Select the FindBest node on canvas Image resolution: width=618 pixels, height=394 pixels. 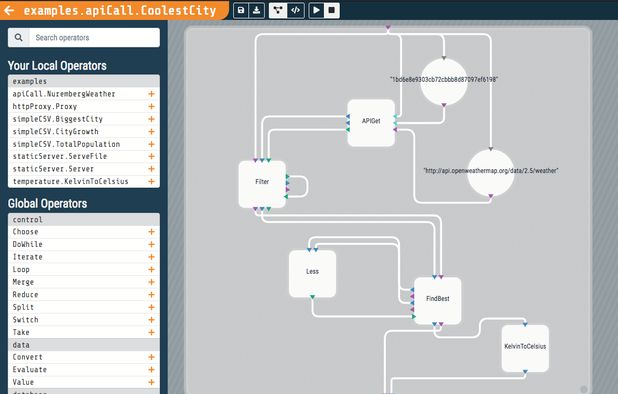pyautogui.click(x=437, y=301)
